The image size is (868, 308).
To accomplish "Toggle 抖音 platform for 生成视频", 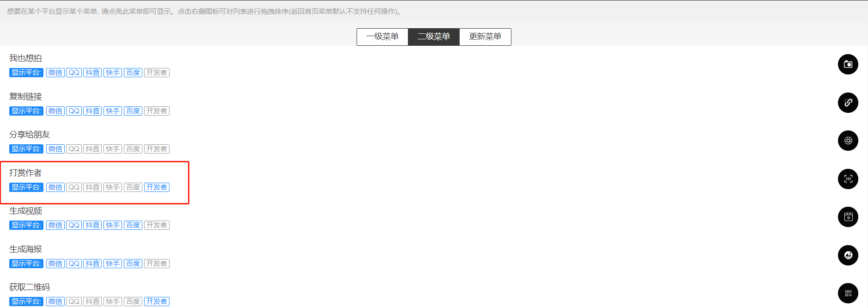I will 92,225.
